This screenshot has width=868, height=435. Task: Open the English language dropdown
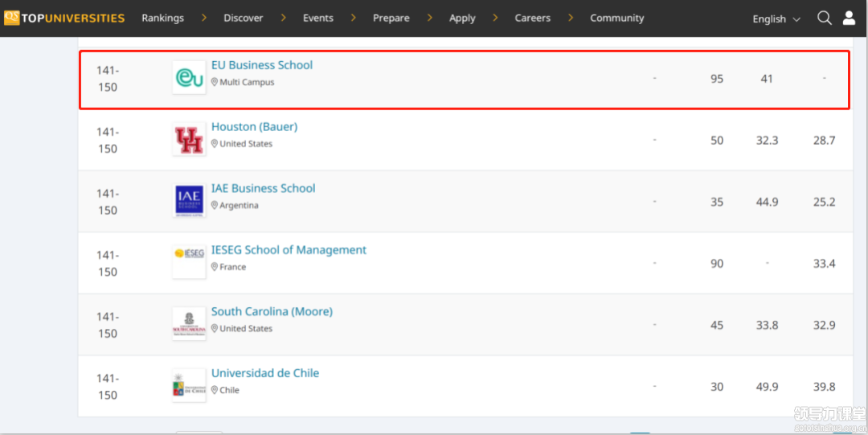coord(776,18)
